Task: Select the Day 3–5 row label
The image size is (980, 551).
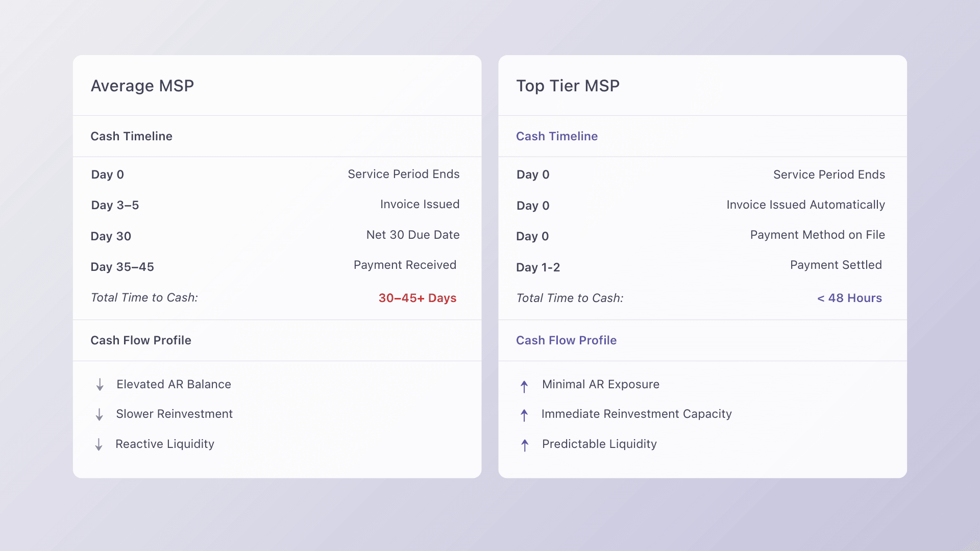Action: (x=115, y=205)
